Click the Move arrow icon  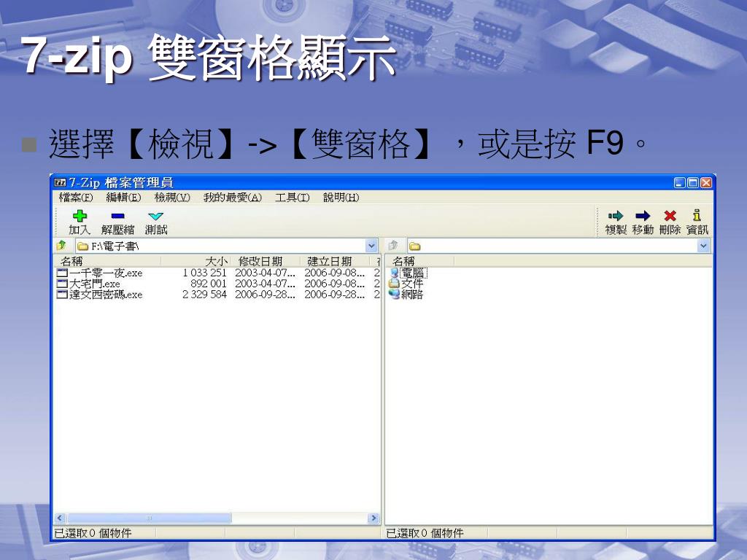tap(643, 216)
